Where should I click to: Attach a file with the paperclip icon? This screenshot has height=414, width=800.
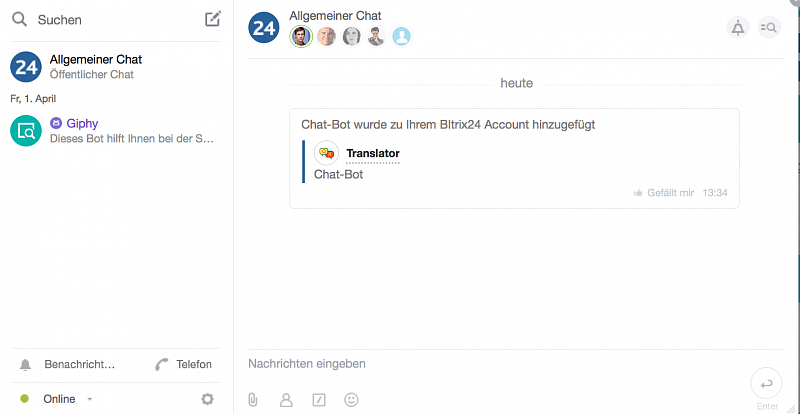coord(253,399)
